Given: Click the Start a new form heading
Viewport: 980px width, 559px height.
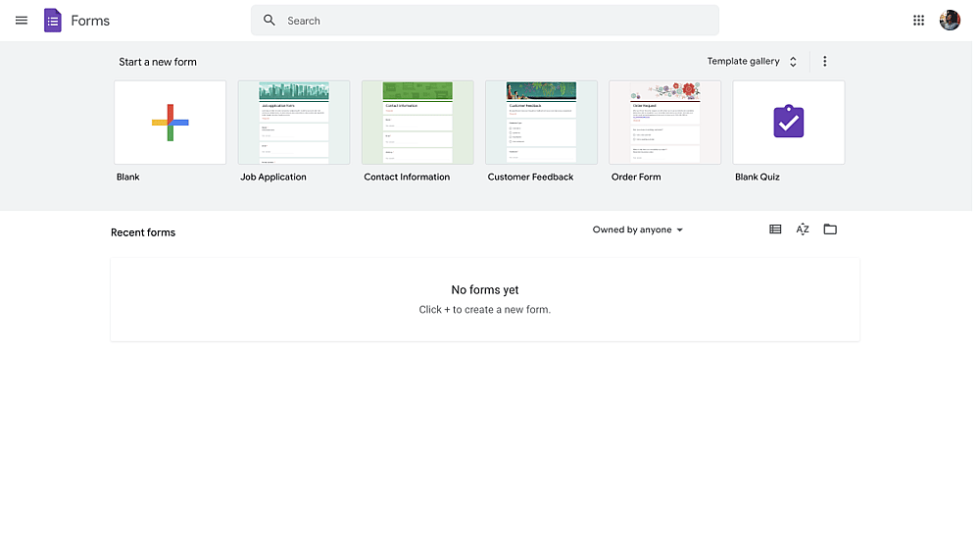Looking at the screenshot, I should (158, 62).
